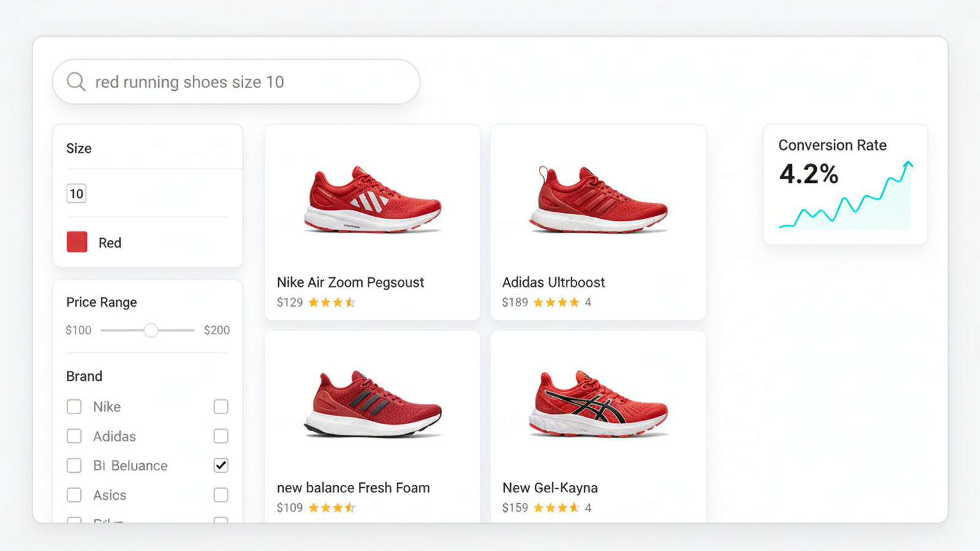Toggle the left Asics brand checkbox

[74, 495]
